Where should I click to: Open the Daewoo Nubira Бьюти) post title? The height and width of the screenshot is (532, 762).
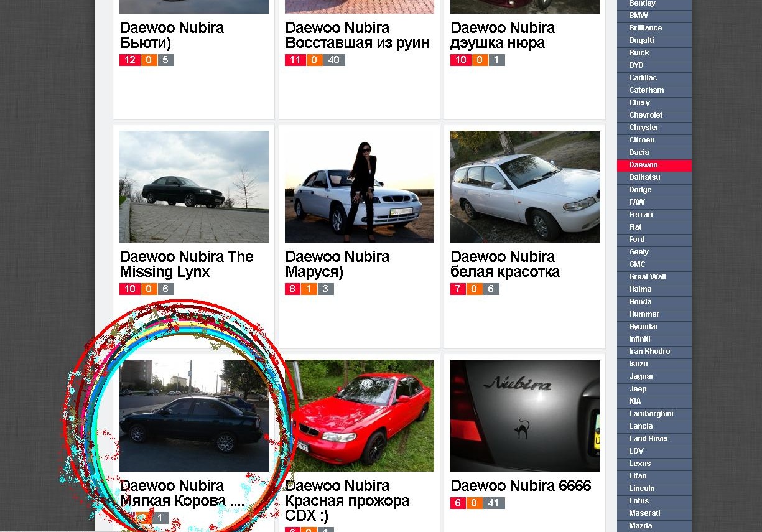pos(172,35)
